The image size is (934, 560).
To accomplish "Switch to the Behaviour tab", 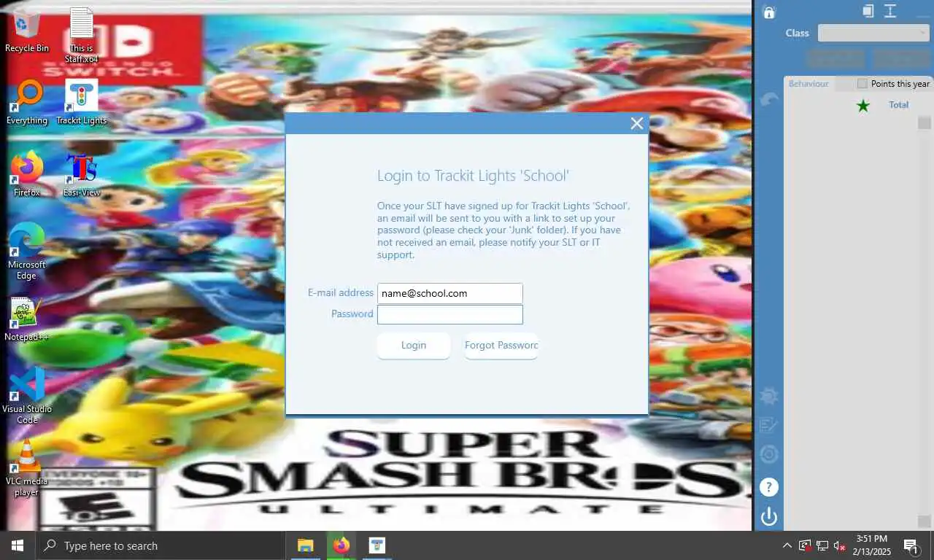I will point(808,84).
